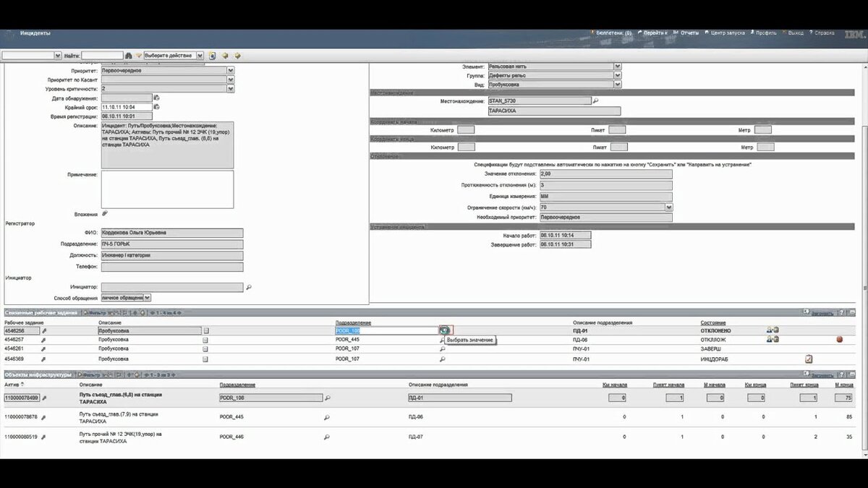The width and height of the screenshot is (868, 488).
Task: Open the Приоритет dropdown
Action: point(231,71)
